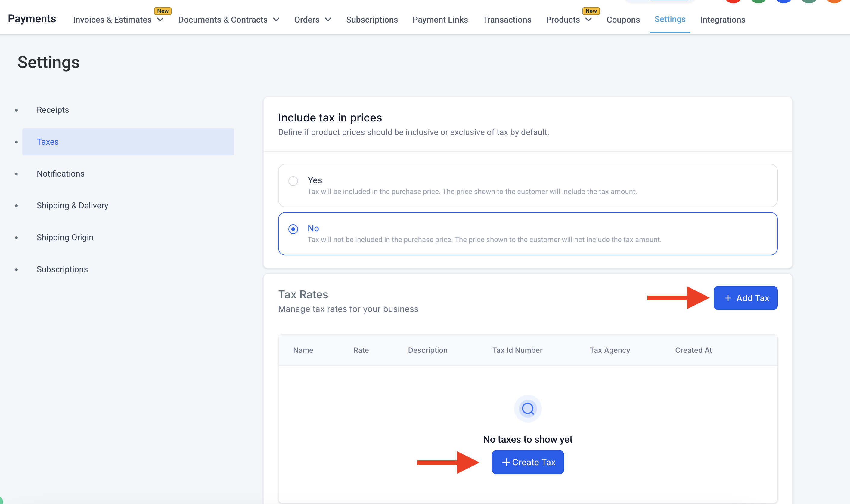Select the No radio button for tax
Viewport: 850px width, 504px height.
point(293,229)
